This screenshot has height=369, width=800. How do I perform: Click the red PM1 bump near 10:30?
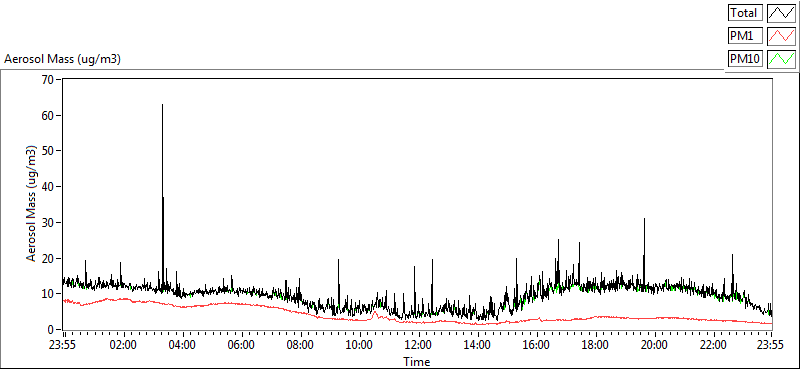pyautogui.click(x=375, y=313)
